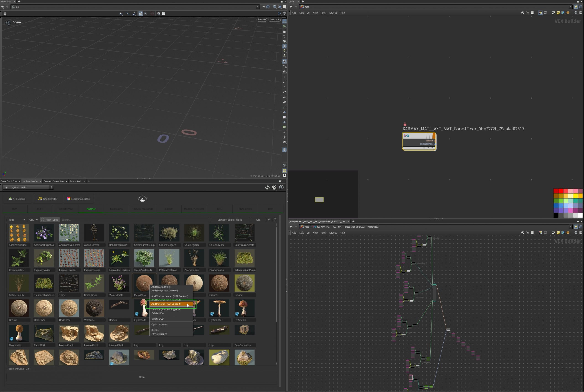
Task: Click the pane reload icon beside the gear
Action: (x=267, y=187)
